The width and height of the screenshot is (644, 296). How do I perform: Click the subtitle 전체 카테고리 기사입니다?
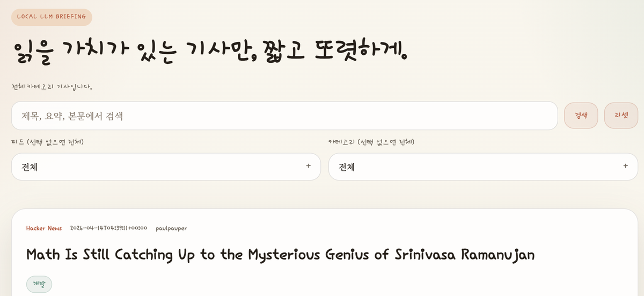[x=52, y=86]
